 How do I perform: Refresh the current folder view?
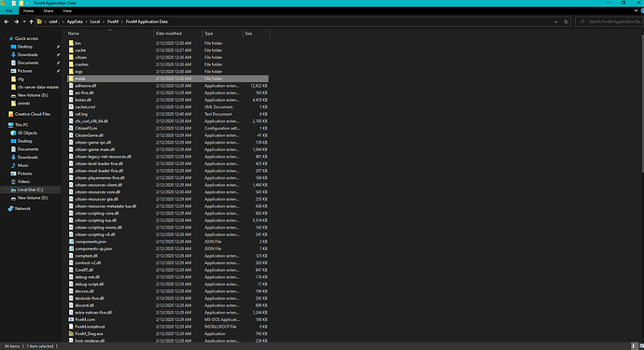pos(566,21)
